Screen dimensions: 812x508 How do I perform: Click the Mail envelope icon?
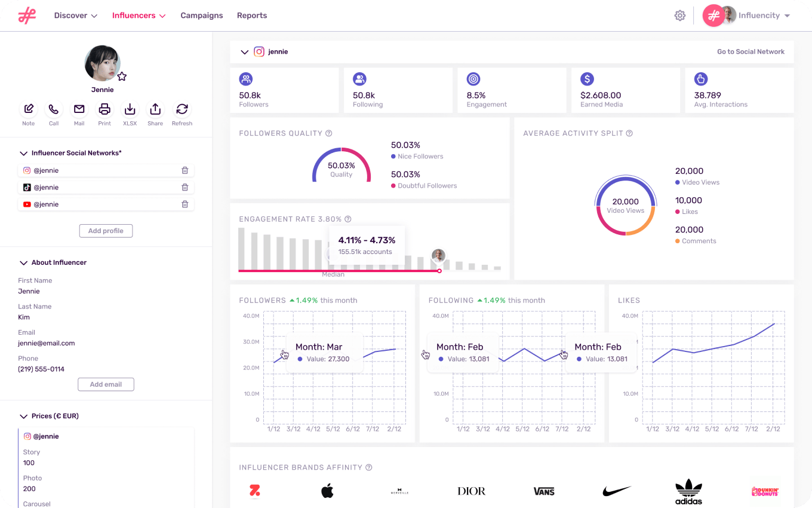(79, 109)
